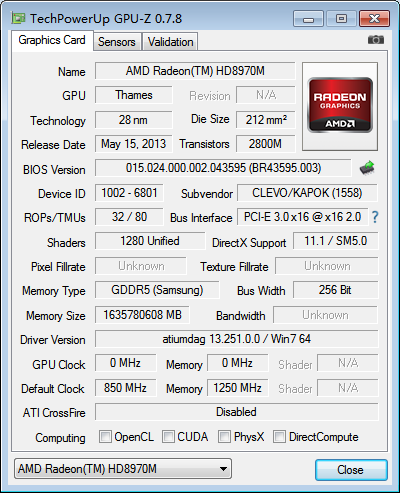Click the Radeon Graphics AMD logo
The image size is (400, 493).
tap(340, 106)
